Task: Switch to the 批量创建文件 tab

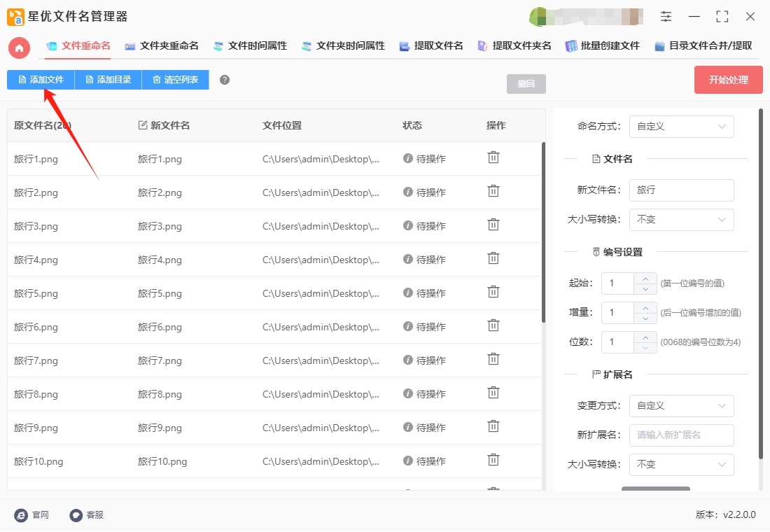Action: [602, 46]
